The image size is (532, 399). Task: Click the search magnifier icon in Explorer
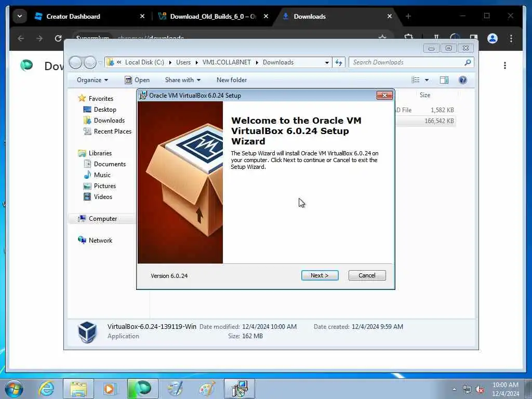pyautogui.click(x=468, y=62)
